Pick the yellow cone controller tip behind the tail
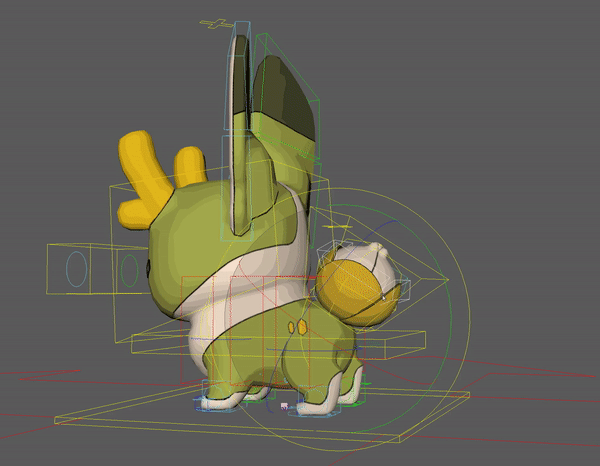Screen dimensions: 600x466 click(447, 280)
